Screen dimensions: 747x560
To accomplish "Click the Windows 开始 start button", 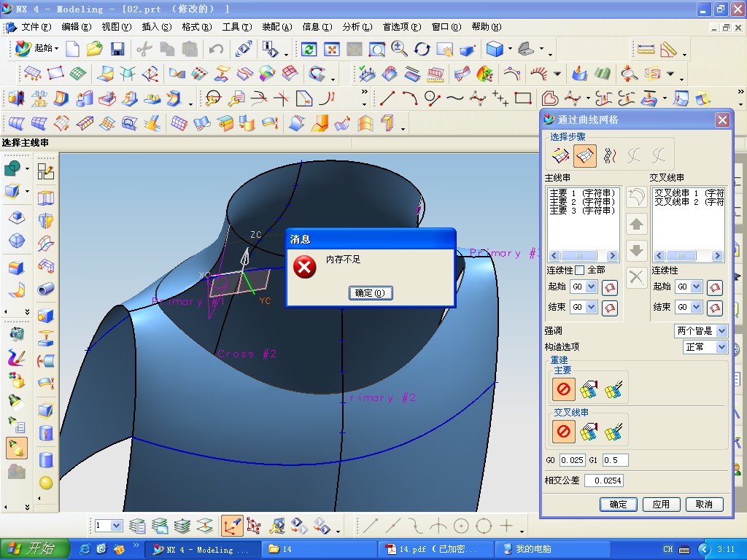I will tap(35, 549).
